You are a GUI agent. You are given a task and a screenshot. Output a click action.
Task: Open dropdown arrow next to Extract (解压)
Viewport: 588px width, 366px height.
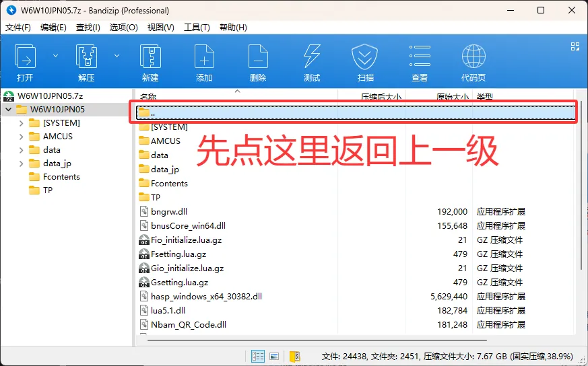[x=117, y=56]
